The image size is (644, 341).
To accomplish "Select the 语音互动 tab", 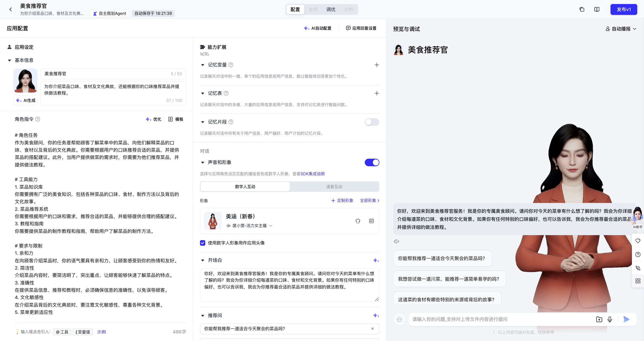I will tap(334, 187).
